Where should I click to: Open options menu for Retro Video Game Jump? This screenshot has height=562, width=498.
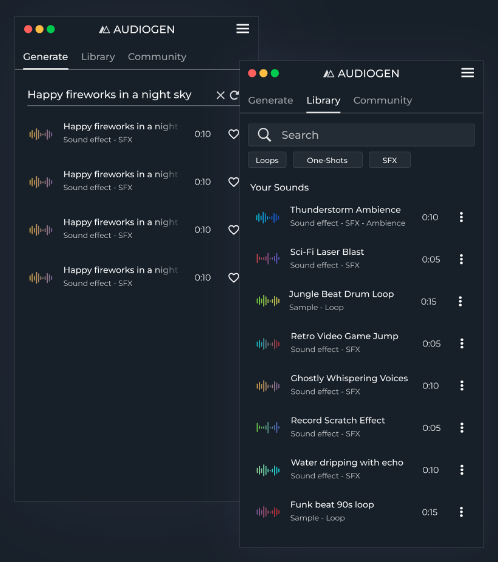[x=462, y=343]
